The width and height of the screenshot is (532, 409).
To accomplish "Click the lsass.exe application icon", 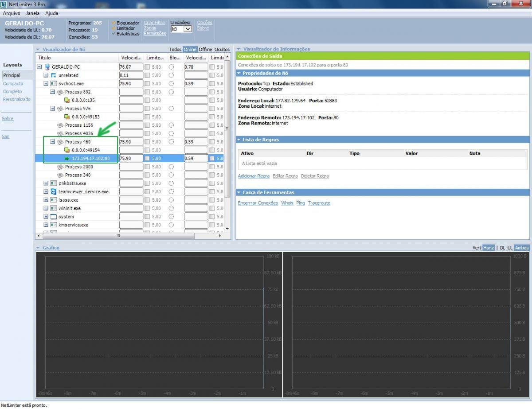I will point(54,200).
